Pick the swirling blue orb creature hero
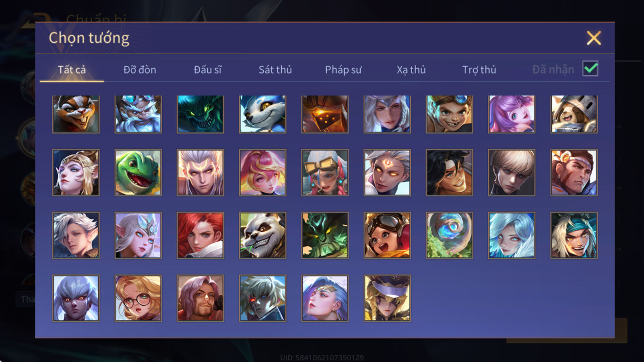Screen dimensions: 644x362 coord(449,235)
